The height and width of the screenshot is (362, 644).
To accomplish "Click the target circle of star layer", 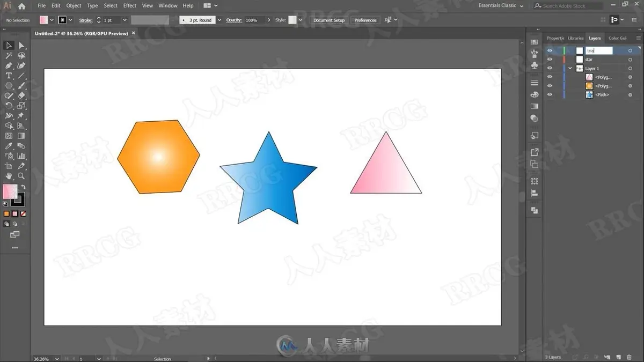I will point(630,60).
